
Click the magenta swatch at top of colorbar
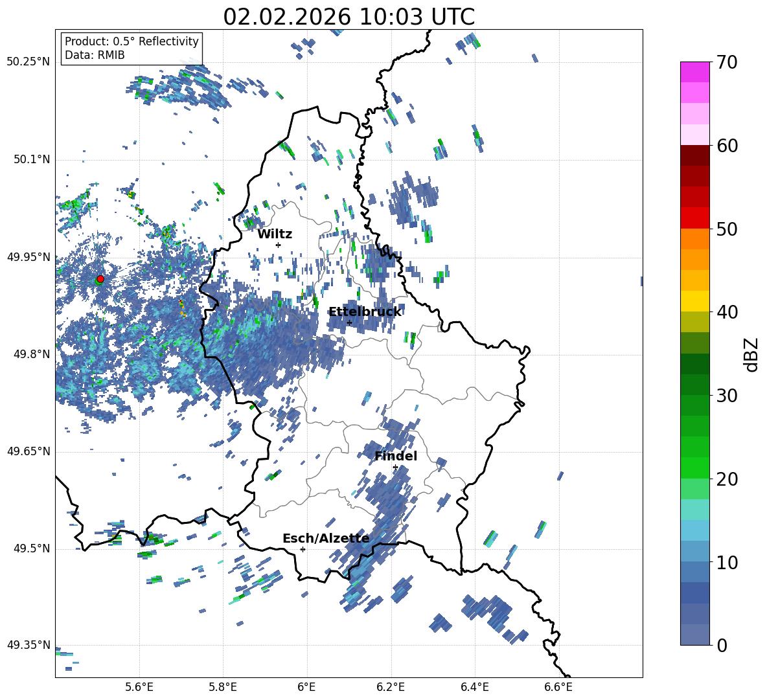point(694,72)
